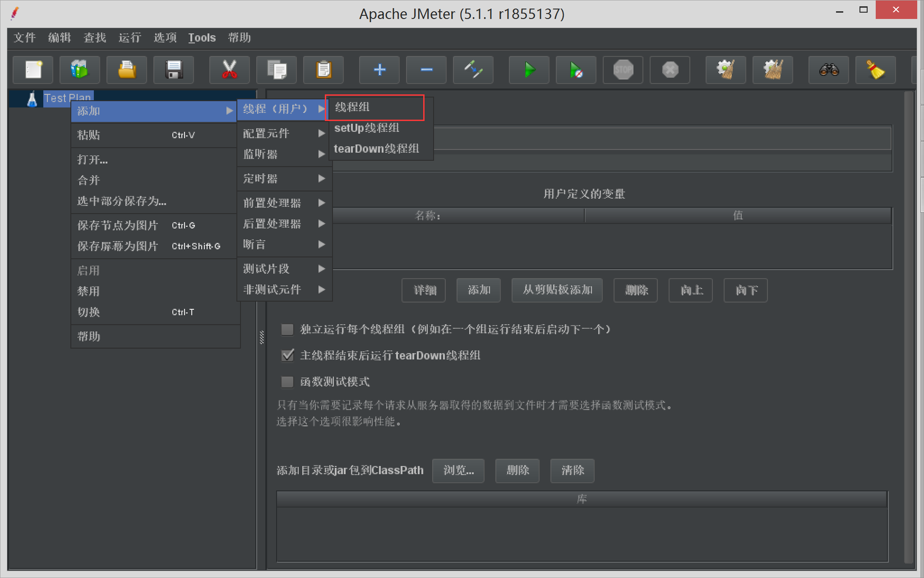Click the 从剪贴板添加 button
The height and width of the screenshot is (578, 924).
557,290
